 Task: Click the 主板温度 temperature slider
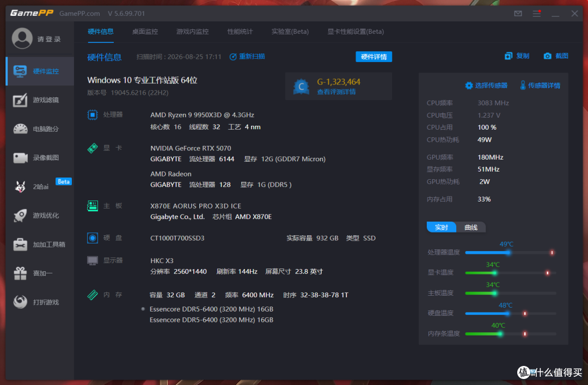510,293
